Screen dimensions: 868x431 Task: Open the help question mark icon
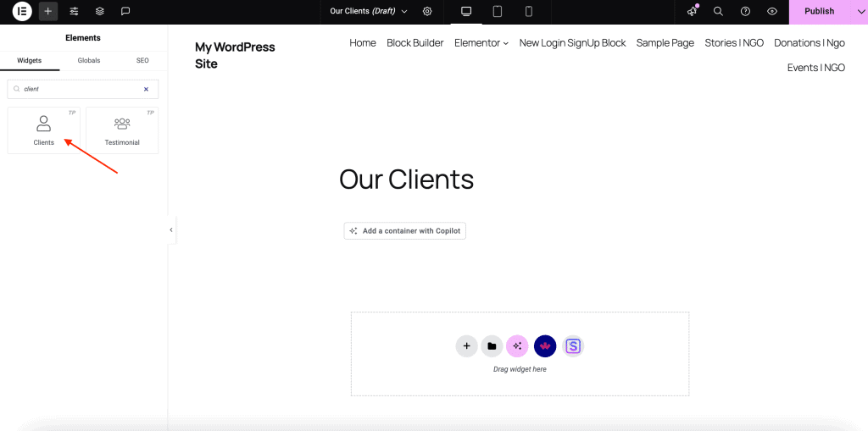[x=745, y=12]
